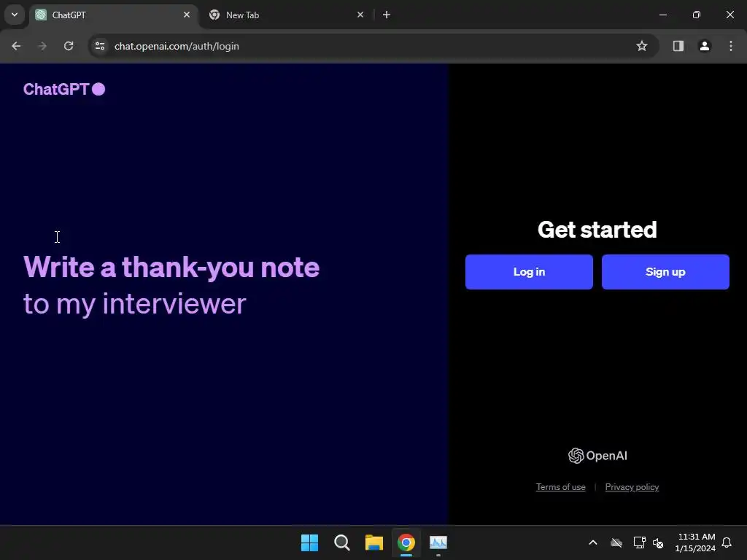Open Windows Search from the taskbar

pyautogui.click(x=342, y=542)
